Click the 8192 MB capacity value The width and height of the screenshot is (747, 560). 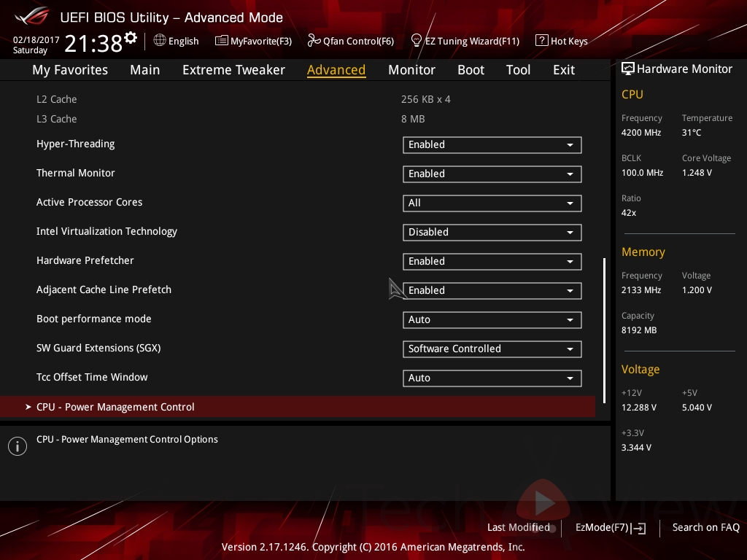pyautogui.click(x=639, y=330)
